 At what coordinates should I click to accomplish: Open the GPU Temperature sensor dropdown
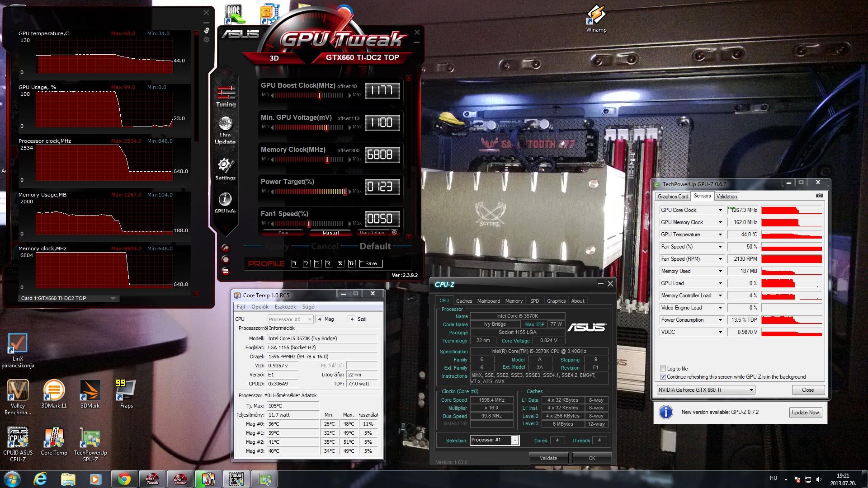720,235
